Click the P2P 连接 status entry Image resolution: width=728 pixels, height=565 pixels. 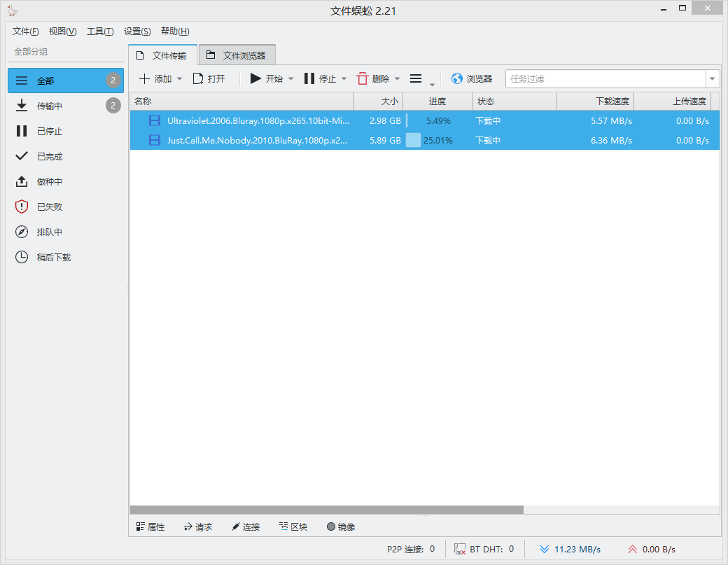click(x=411, y=549)
